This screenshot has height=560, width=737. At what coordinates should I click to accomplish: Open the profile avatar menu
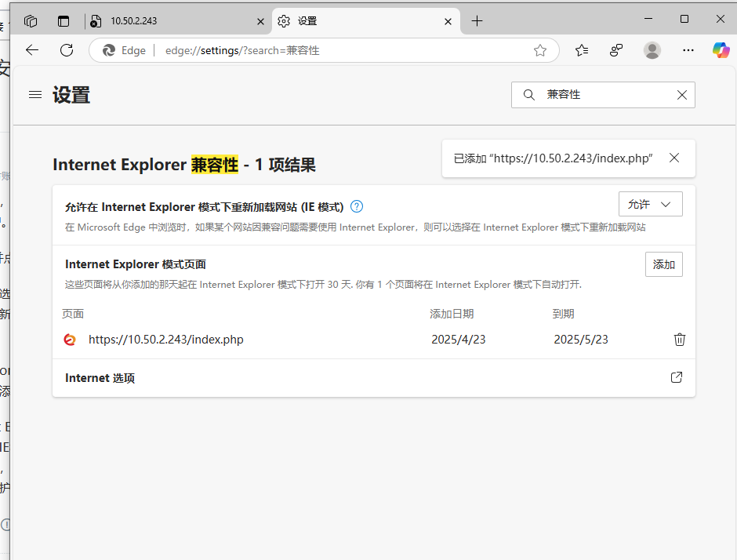[652, 50]
